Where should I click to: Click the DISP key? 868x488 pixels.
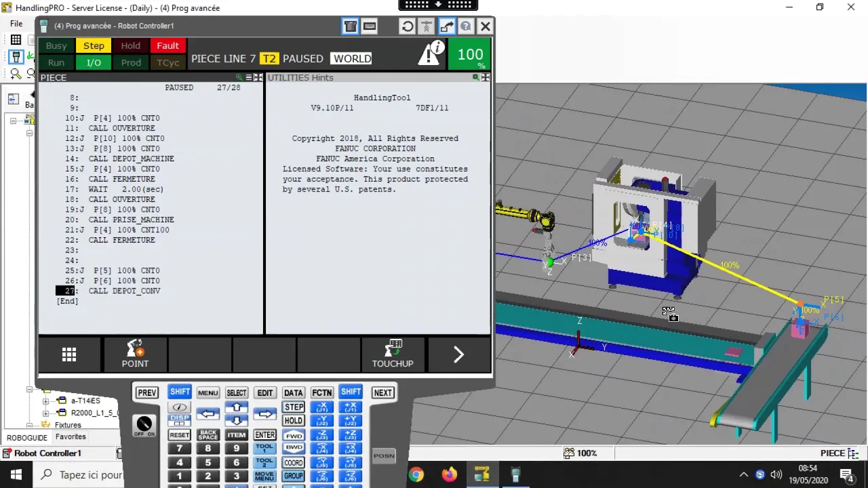(x=180, y=420)
